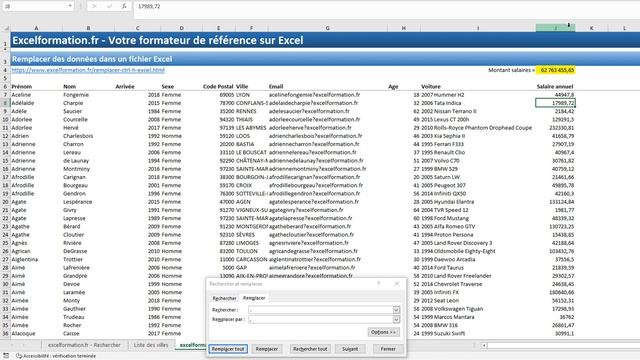Select column G header
The width and height of the screenshot is (640, 360).
tap(327, 28)
